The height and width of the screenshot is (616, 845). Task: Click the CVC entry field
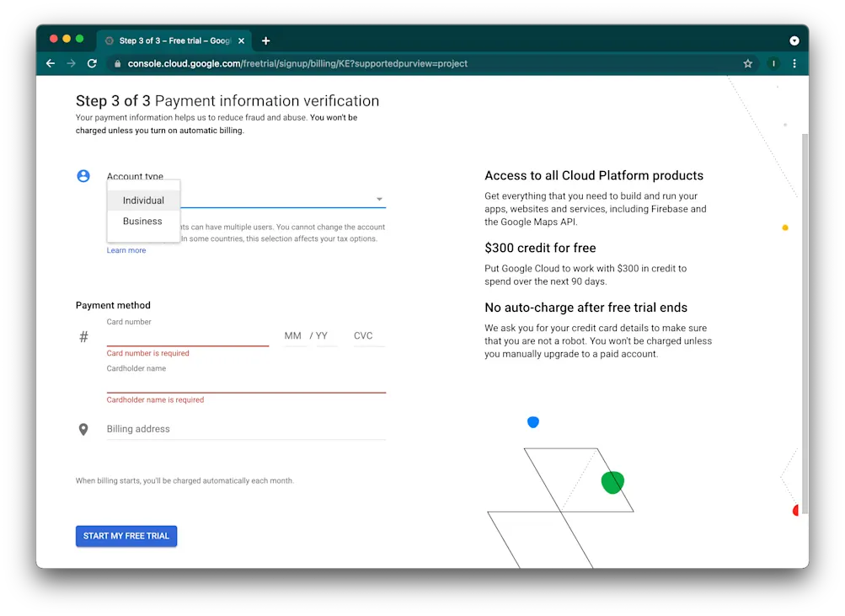[368, 337]
